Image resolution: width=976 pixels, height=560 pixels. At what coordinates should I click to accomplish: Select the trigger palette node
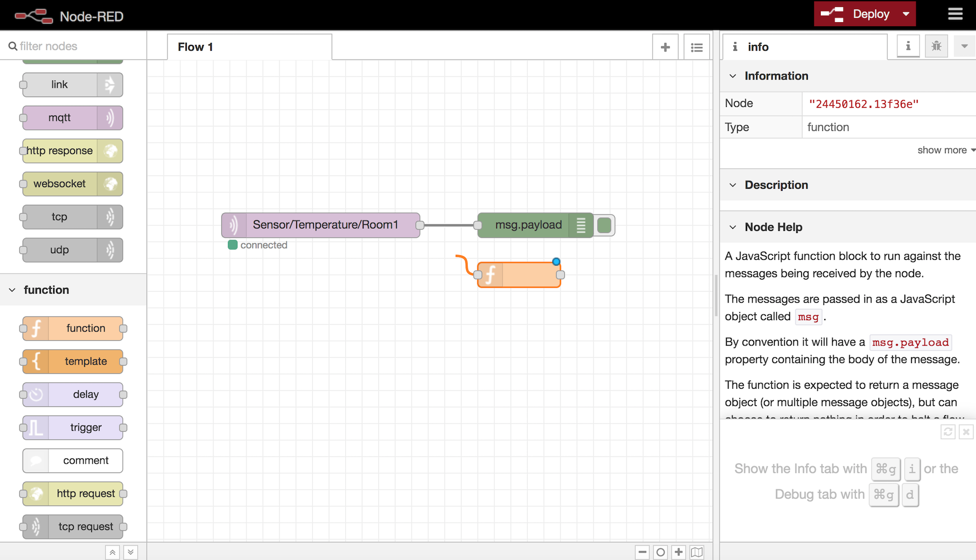[x=73, y=427]
